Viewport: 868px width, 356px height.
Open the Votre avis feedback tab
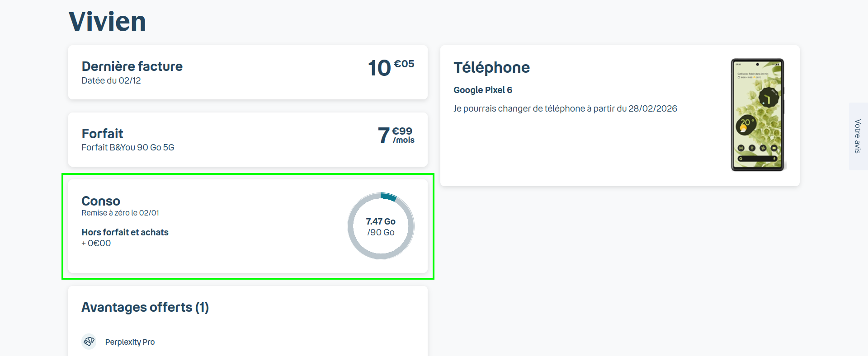pyautogui.click(x=858, y=136)
